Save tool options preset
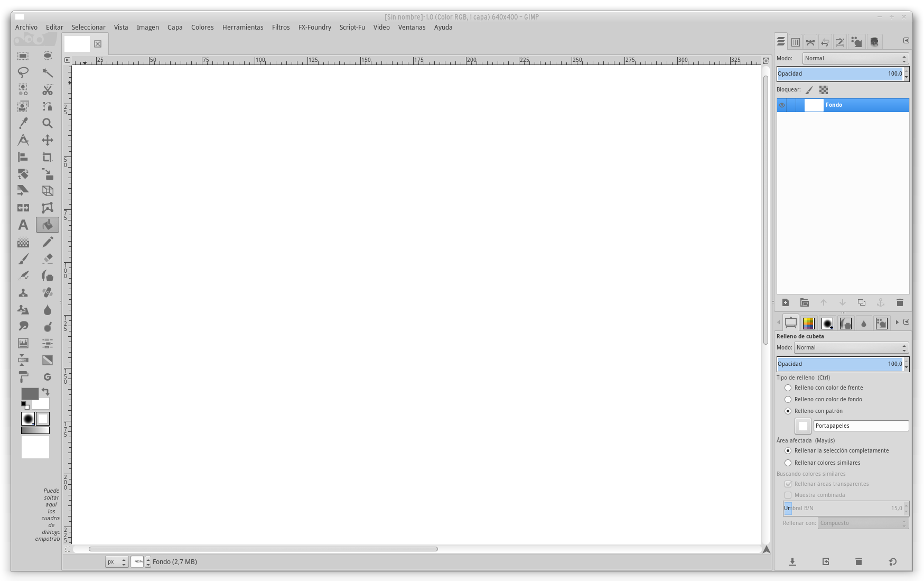The image size is (924, 581). click(x=792, y=561)
